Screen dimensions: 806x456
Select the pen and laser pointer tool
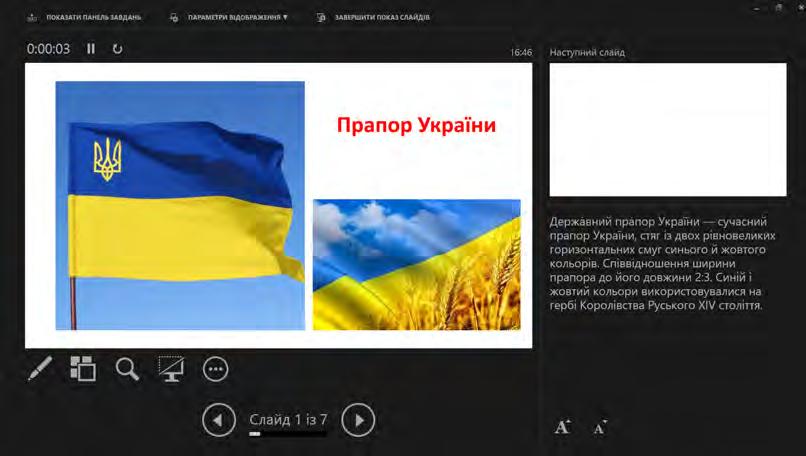(x=40, y=369)
